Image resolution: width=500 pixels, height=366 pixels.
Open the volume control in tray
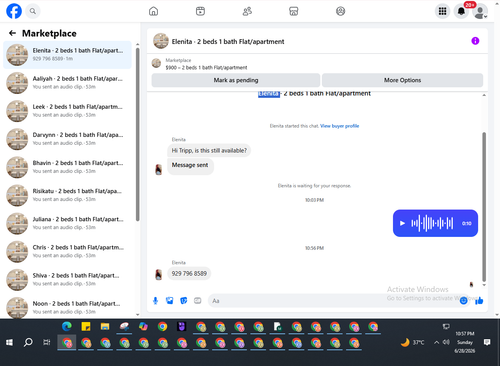446,342
